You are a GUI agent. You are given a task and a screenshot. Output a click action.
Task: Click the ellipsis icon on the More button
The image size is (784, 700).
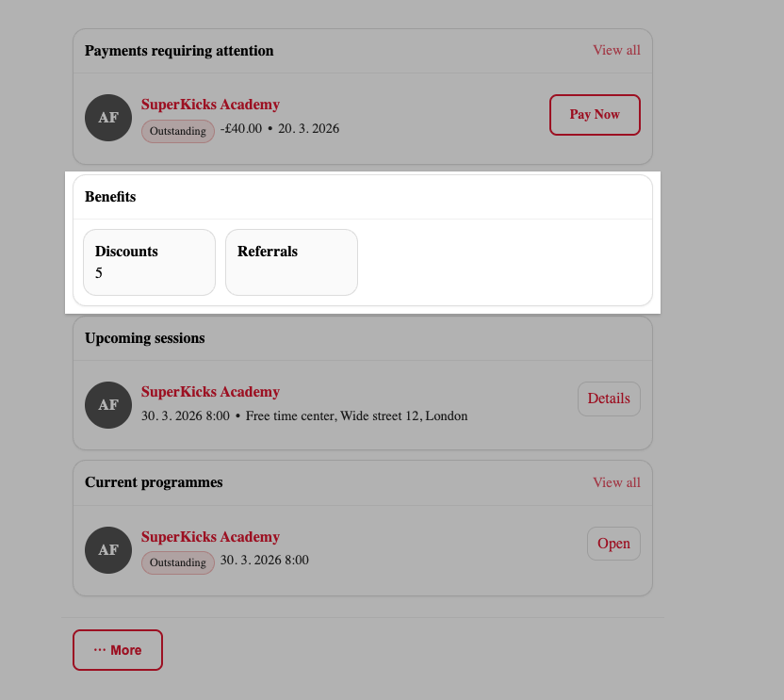tap(100, 649)
